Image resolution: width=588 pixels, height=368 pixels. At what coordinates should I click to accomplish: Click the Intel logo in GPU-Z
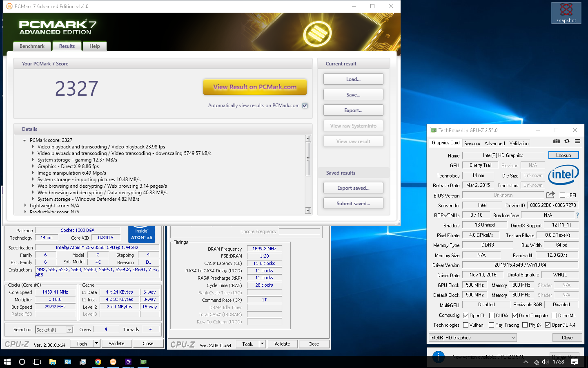[563, 175]
